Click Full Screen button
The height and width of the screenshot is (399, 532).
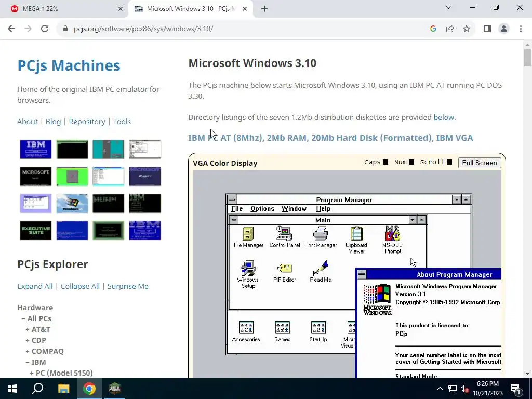click(x=480, y=163)
